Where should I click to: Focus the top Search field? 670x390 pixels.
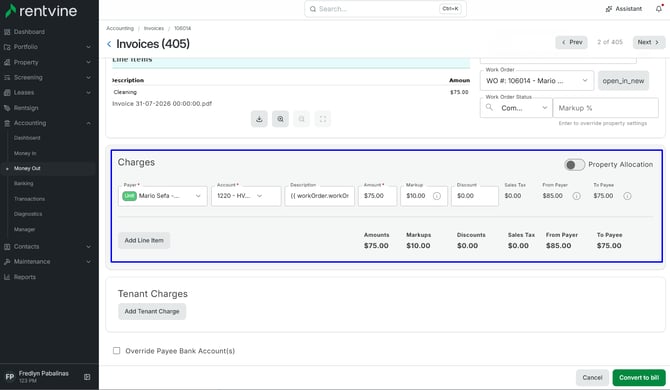(385, 9)
